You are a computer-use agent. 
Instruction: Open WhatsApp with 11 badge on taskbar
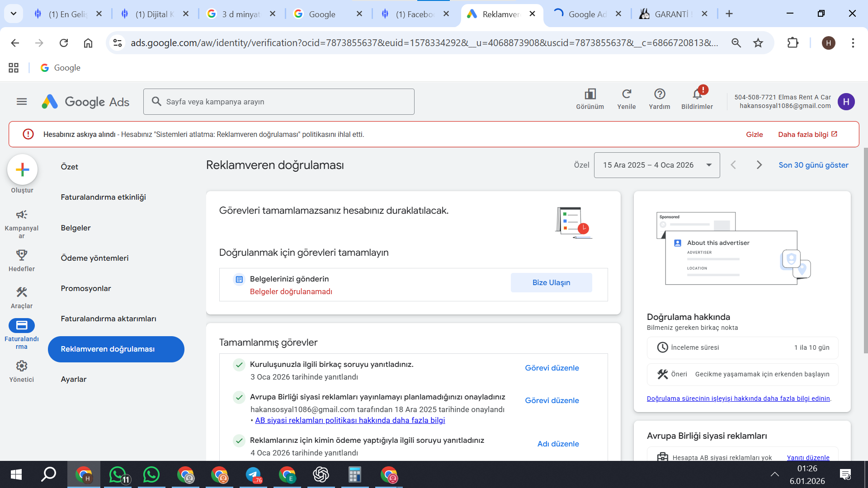pos(118,475)
